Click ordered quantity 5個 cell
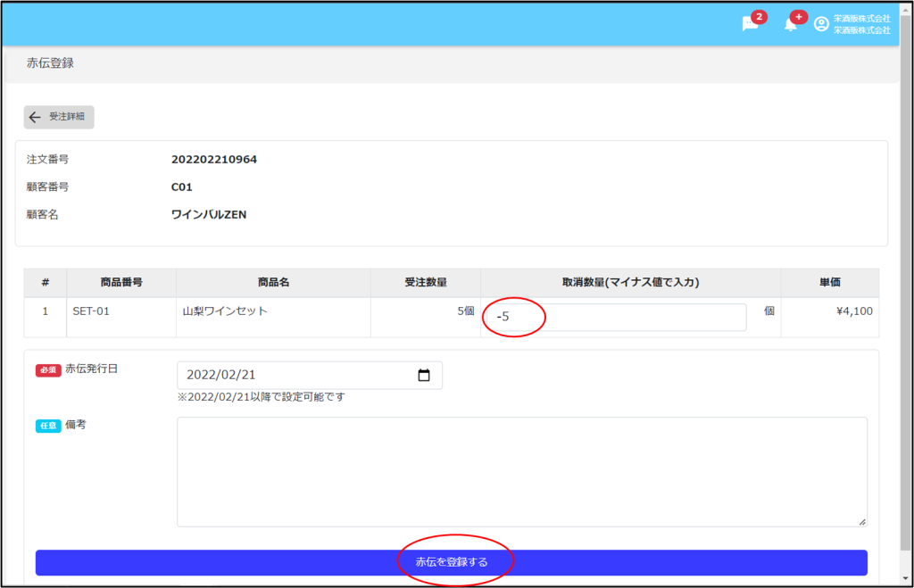 pyautogui.click(x=426, y=318)
